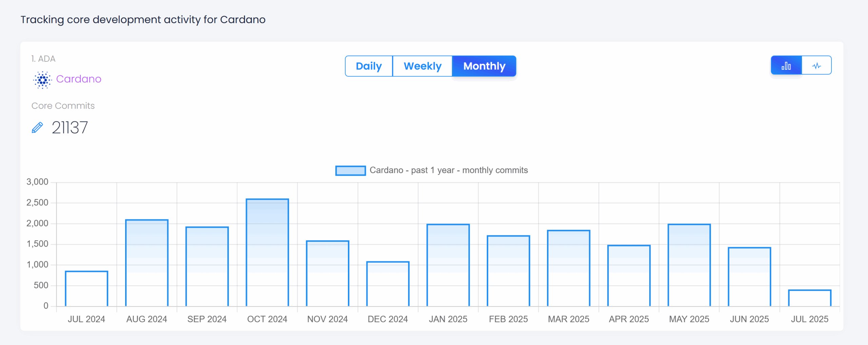Click the SEP 2024 bar
Screen dimensions: 868x345
pyautogui.click(x=207, y=267)
